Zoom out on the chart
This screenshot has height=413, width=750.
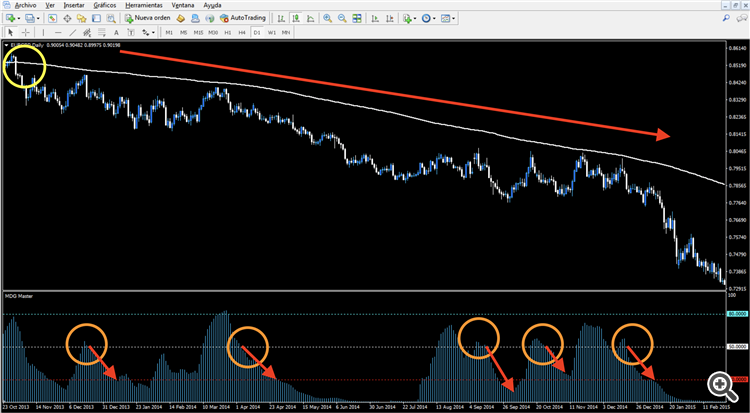click(x=342, y=18)
